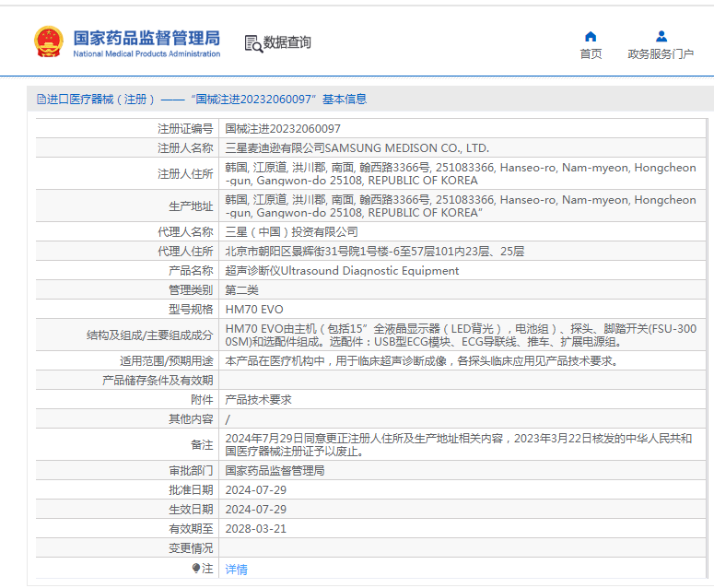714x588 pixels.
Task: Click the 生产地址 label
Action: 191,206
